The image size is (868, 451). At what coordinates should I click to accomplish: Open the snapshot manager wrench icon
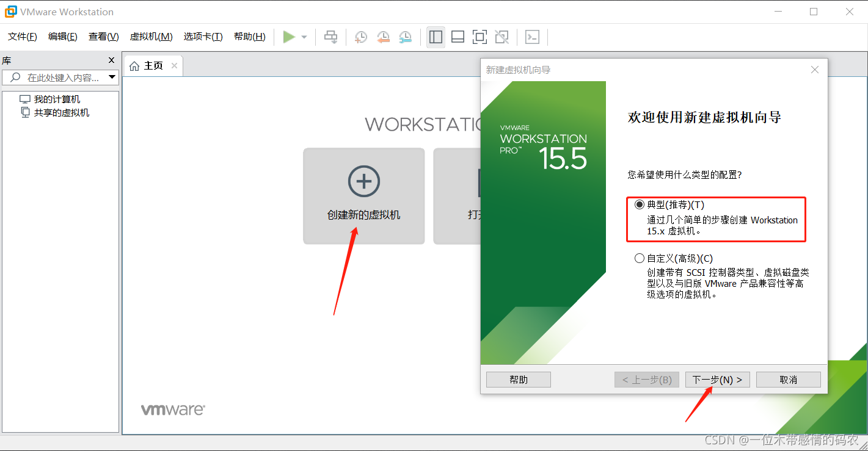pos(405,37)
